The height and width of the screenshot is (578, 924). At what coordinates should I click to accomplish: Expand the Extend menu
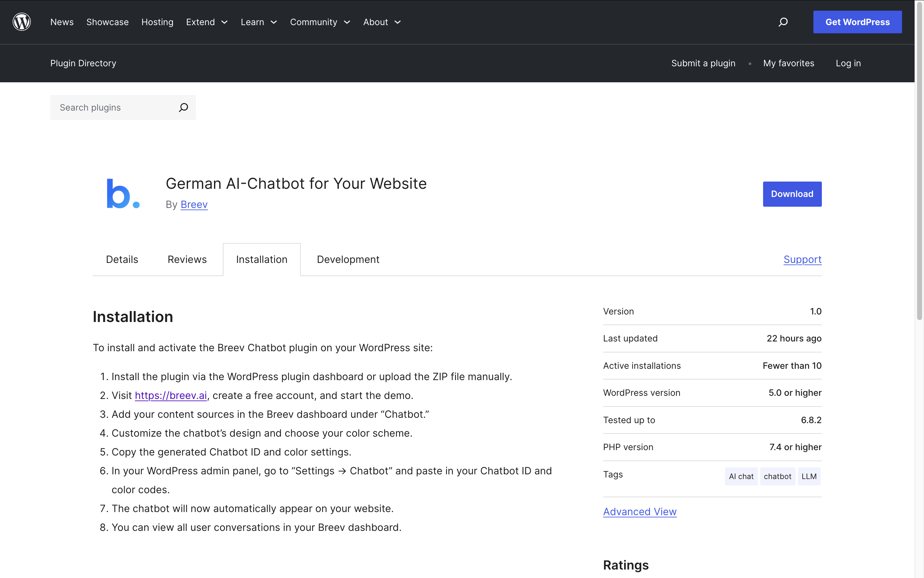point(207,22)
